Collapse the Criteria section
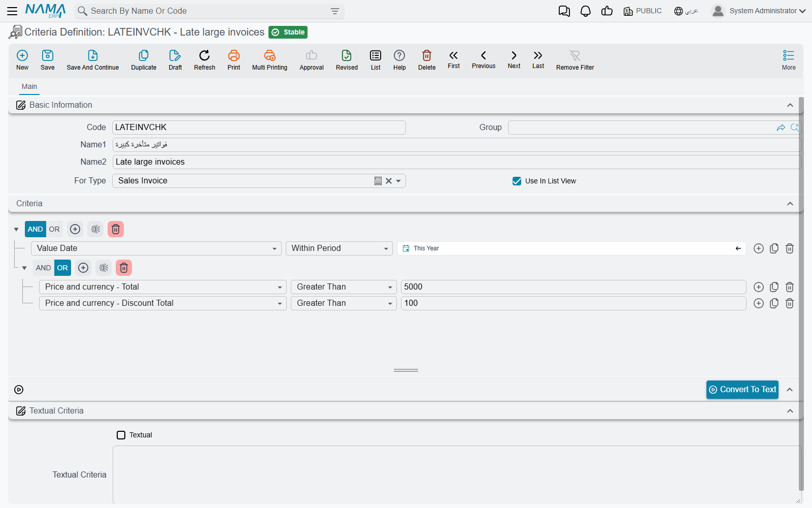The height and width of the screenshot is (508, 812). tap(790, 204)
